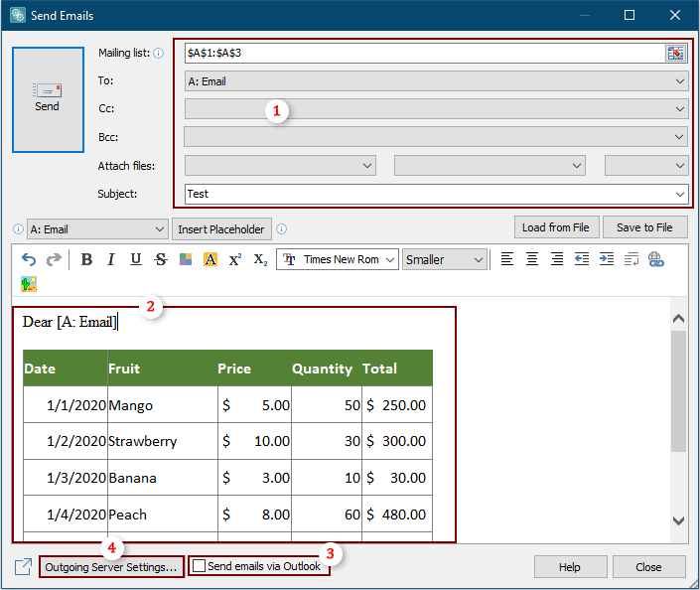
Task: Click the Insert Placeholder button
Action: (221, 229)
